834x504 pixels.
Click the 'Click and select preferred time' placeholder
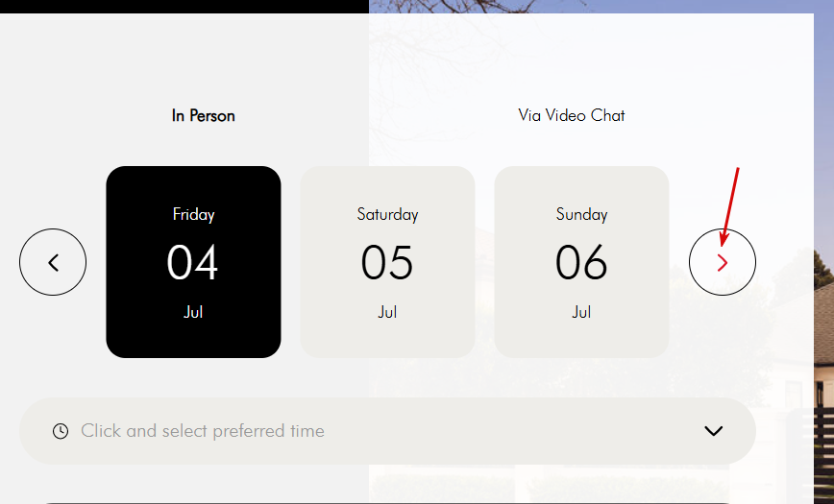203,431
